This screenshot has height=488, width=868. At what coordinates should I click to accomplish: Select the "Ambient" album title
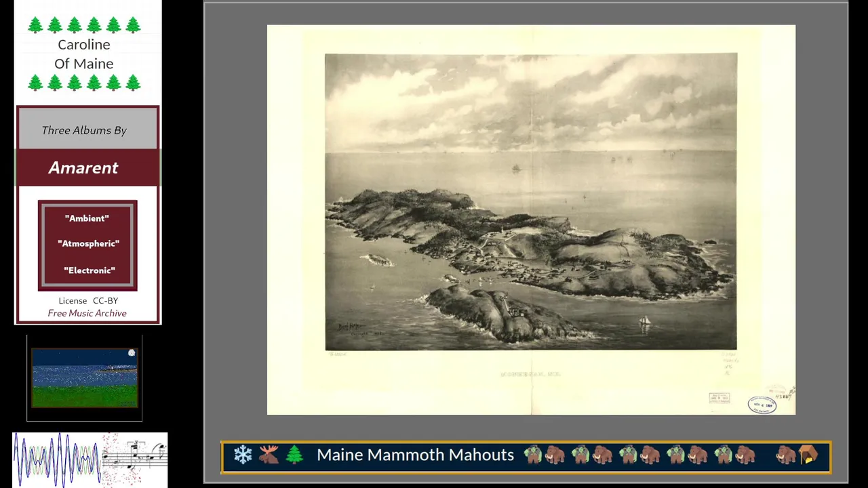87,218
